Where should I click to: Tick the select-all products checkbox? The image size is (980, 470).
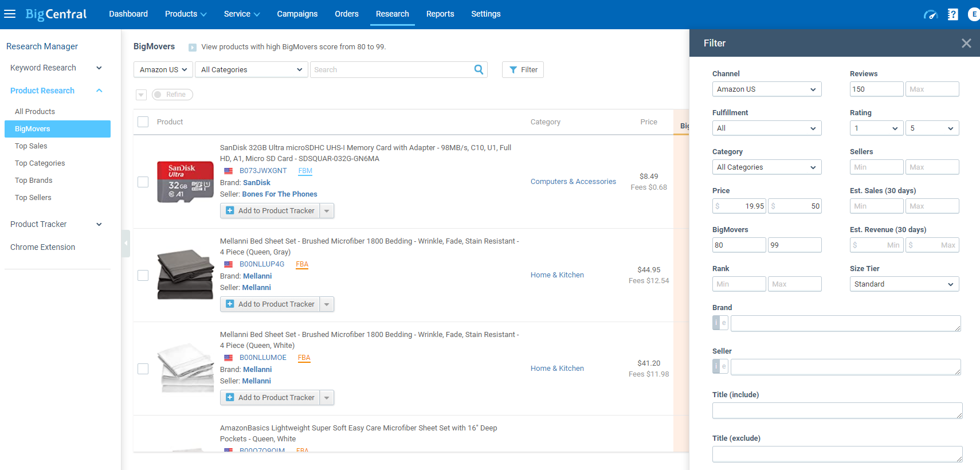tap(143, 122)
